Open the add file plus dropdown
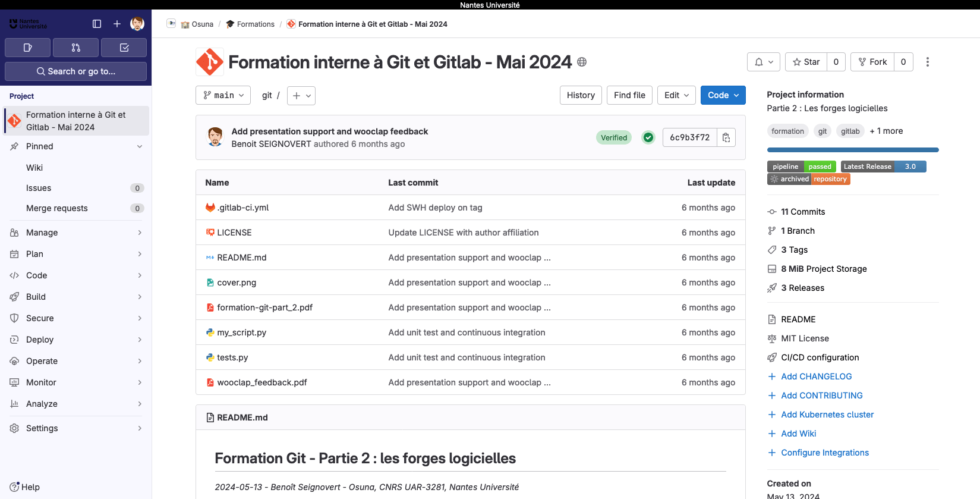The image size is (980, 499). pyautogui.click(x=301, y=95)
